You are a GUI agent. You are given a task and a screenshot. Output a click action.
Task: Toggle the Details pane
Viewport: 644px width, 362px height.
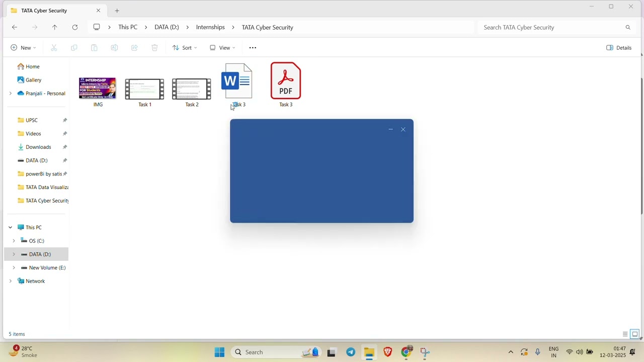click(x=619, y=48)
